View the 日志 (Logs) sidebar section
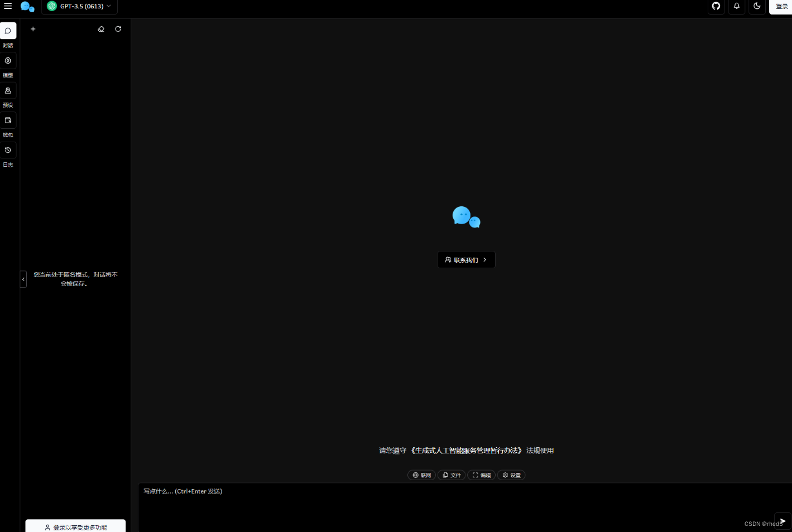Image resolution: width=792 pixels, height=532 pixels. (x=8, y=150)
